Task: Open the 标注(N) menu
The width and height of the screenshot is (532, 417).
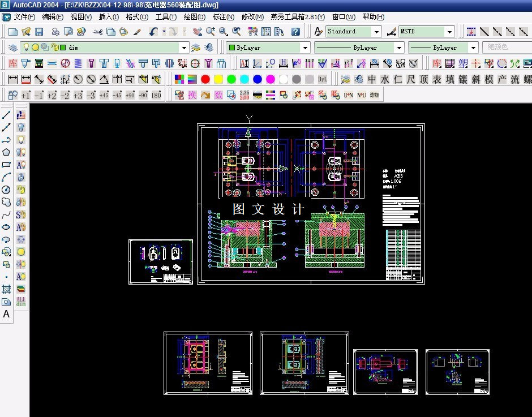Action: 223,17
